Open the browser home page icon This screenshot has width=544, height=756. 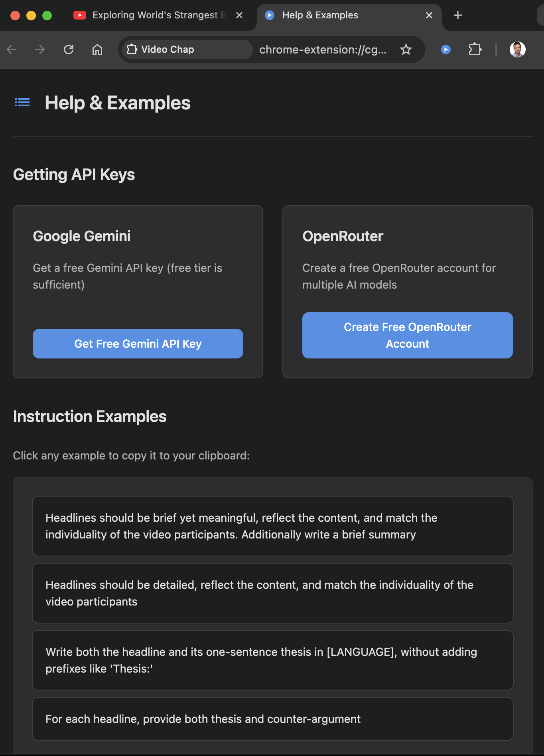click(x=97, y=49)
